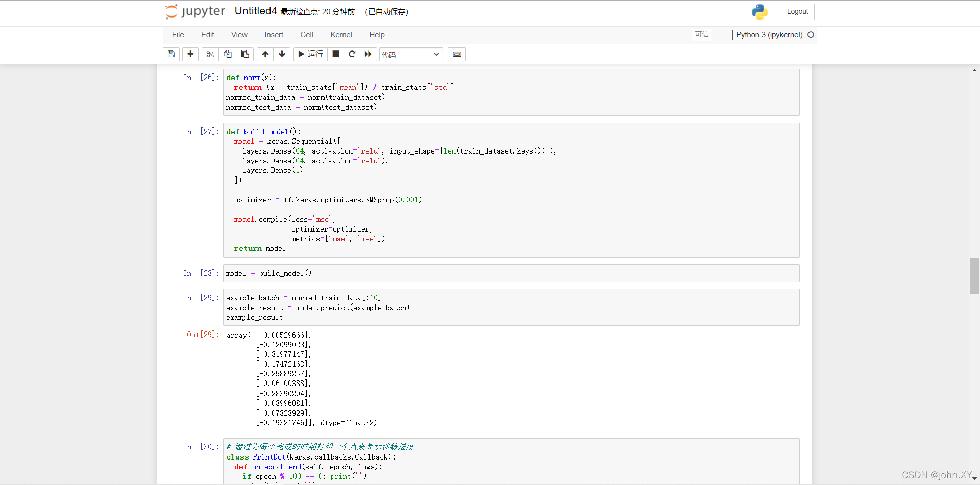Cut selected cells with scissors icon
980x485 pixels.
click(x=210, y=54)
